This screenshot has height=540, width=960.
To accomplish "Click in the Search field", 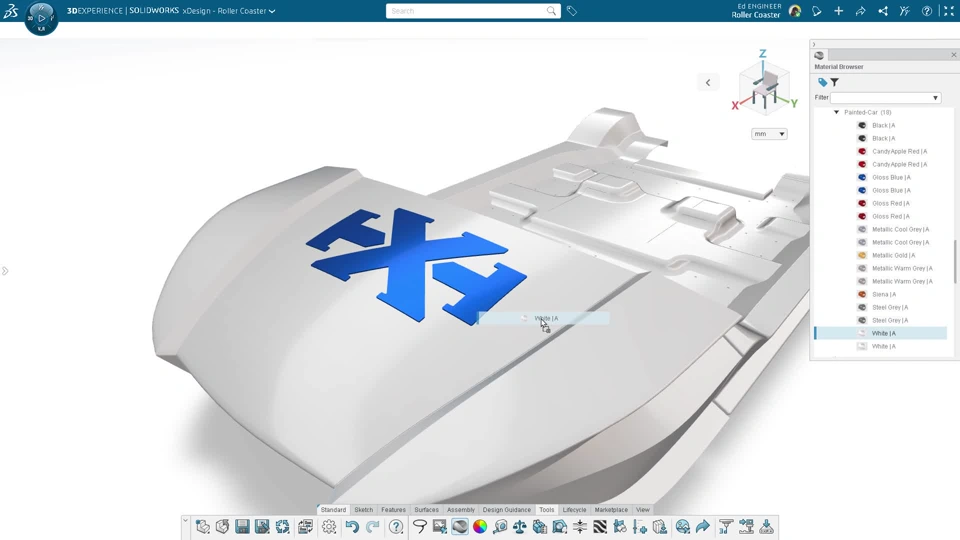I will pyautogui.click(x=466, y=11).
